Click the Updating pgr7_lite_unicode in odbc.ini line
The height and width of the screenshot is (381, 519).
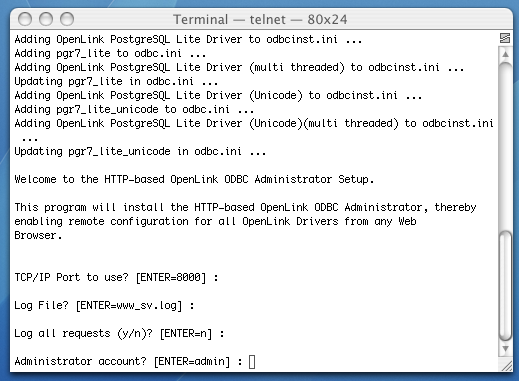(x=140, y=151)
